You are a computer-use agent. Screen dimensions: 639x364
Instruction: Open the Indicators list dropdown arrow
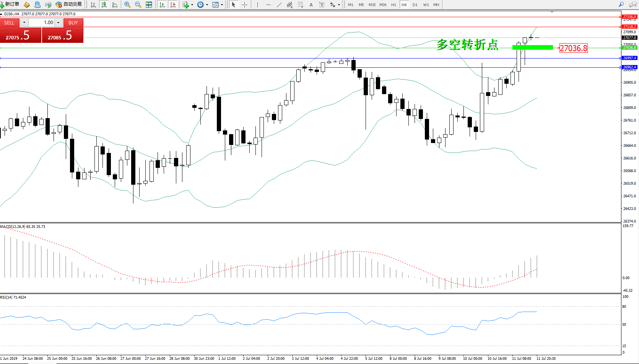tap(192, 5)
